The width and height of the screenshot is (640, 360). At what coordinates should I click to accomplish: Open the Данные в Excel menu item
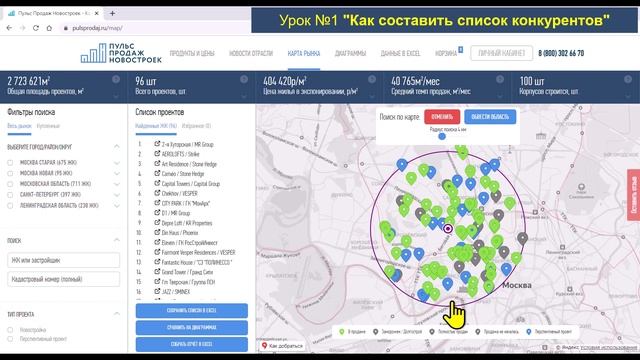point(400,53)
